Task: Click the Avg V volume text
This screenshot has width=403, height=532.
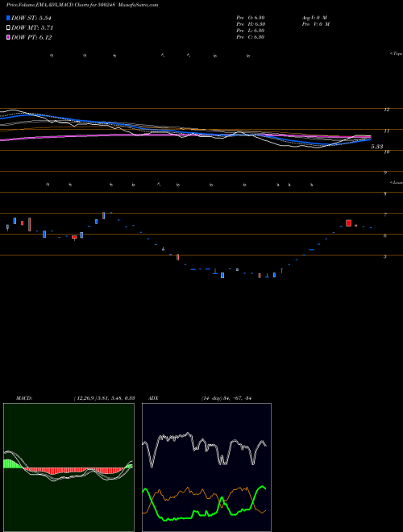Action: coord(314,17)
